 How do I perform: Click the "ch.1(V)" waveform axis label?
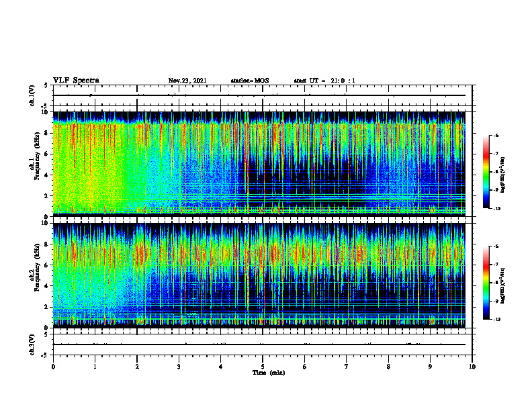pyautogui.click(x=32, y=95)
